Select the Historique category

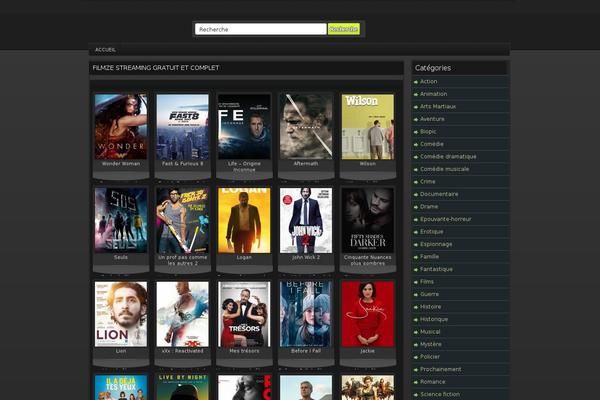[434, 319]
